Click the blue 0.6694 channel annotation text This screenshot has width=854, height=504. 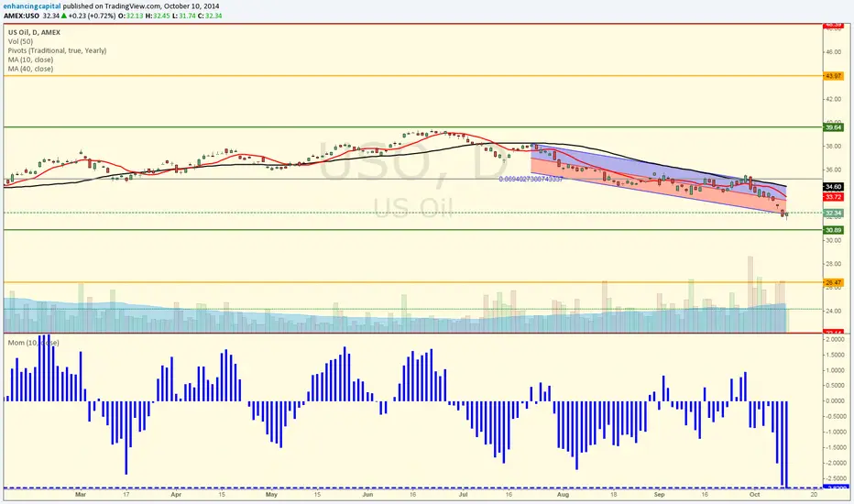coord(531,179)
